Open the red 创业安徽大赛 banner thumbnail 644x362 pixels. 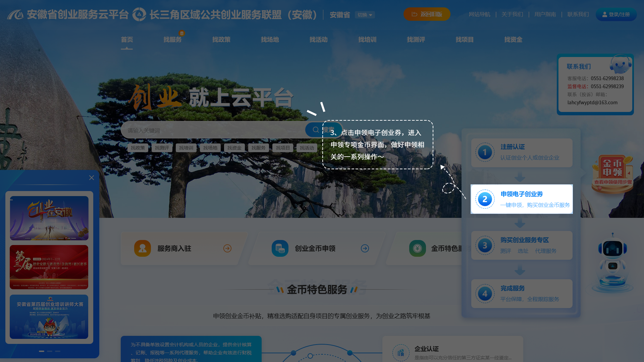click(49, 267)
